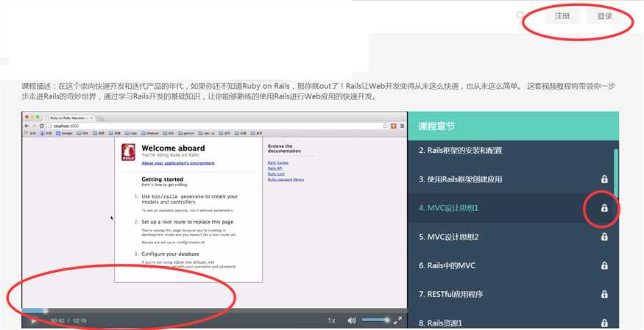The height and width of the screenshot is (330, 644).
Task: Click the lock icon on Rails资源1
Action: click(x=604, y=323)
